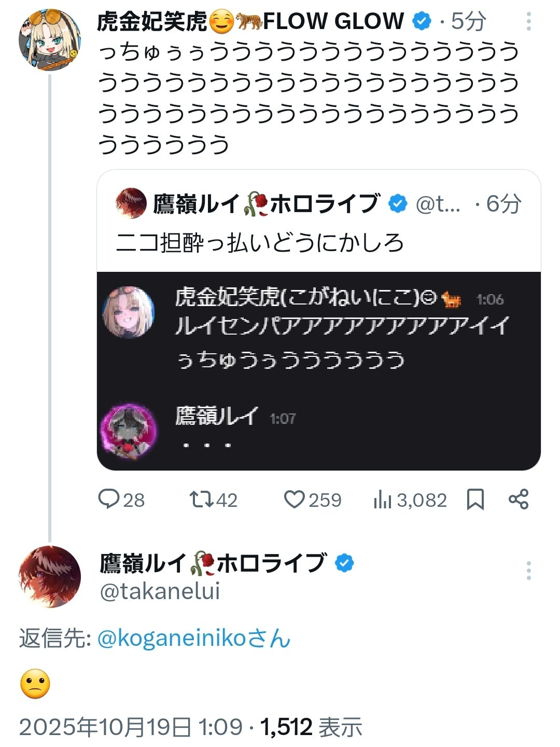Viewport: 560px width, 747px height.
Task: Click the small avatar inside quoted tweet header
Action: (131, 203)
